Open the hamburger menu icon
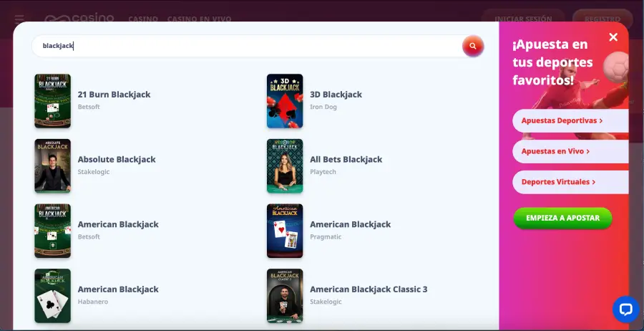Image resolution: width=644 pixels, height=331 pixels. (x=19, y=19)
